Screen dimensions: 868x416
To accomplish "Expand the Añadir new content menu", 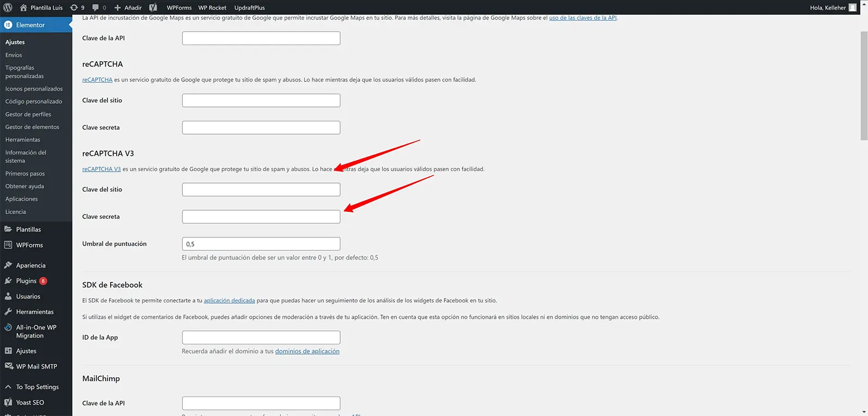I will [x=128, y=8].
